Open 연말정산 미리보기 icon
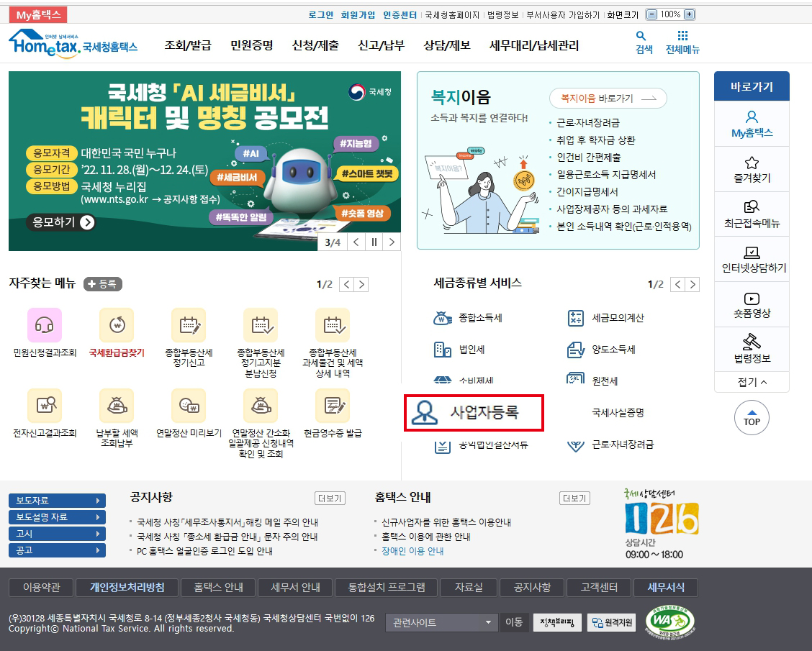This screenshot has height=651, width=812. pos(189,406)
